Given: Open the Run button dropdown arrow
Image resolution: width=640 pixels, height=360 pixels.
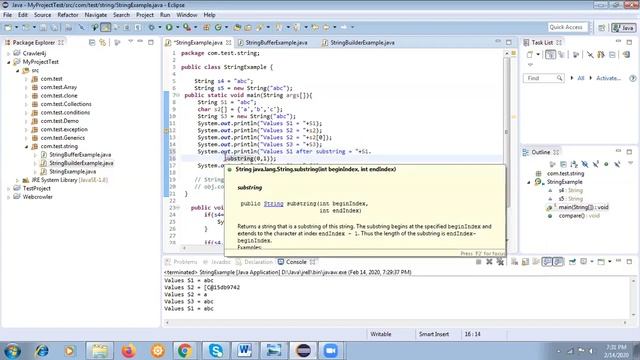Looking at the screenshot, I should point(177,27).
